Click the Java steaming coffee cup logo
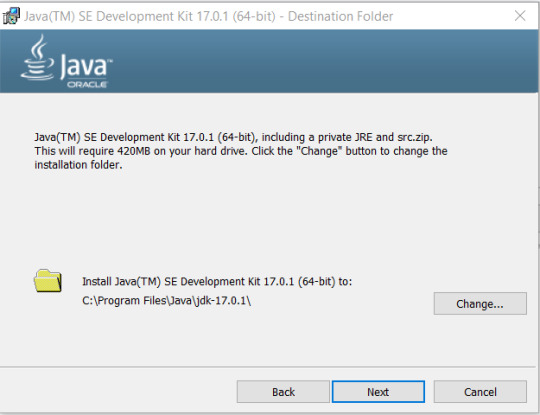Screen dimensions: 540x415 tap(38, 58)
